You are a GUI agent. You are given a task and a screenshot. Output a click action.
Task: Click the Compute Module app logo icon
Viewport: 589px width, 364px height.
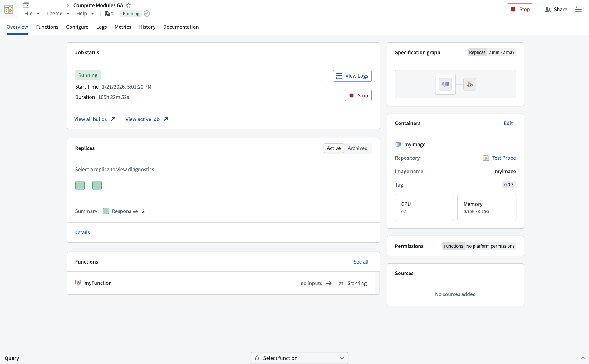pyautogui.click(x=9, y=9)
